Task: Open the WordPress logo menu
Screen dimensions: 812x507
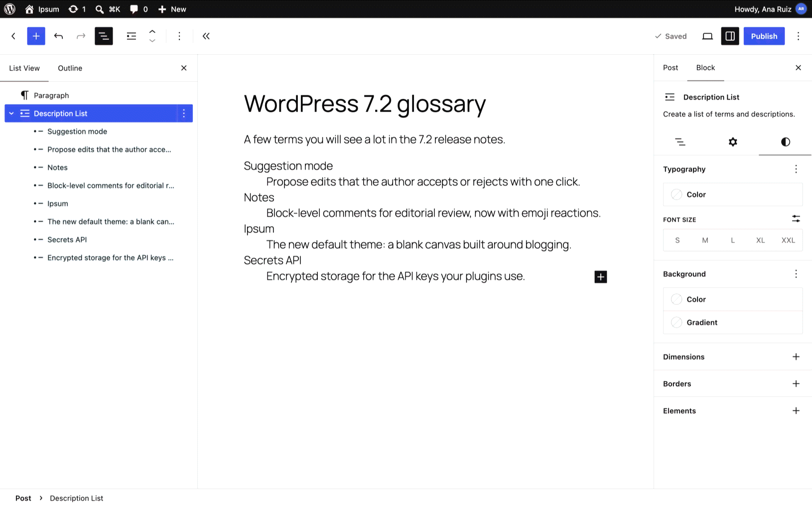Action: coord(9,9)
